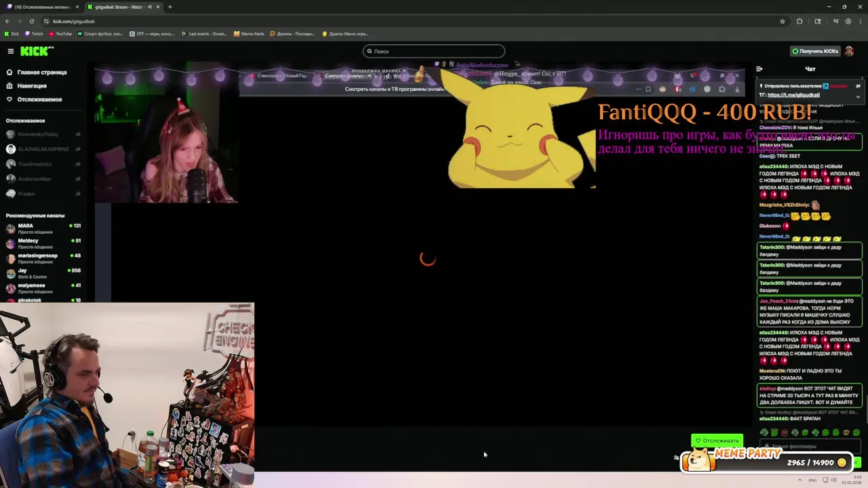Click username ktulixy in highlighted chat message

(767, 388)
